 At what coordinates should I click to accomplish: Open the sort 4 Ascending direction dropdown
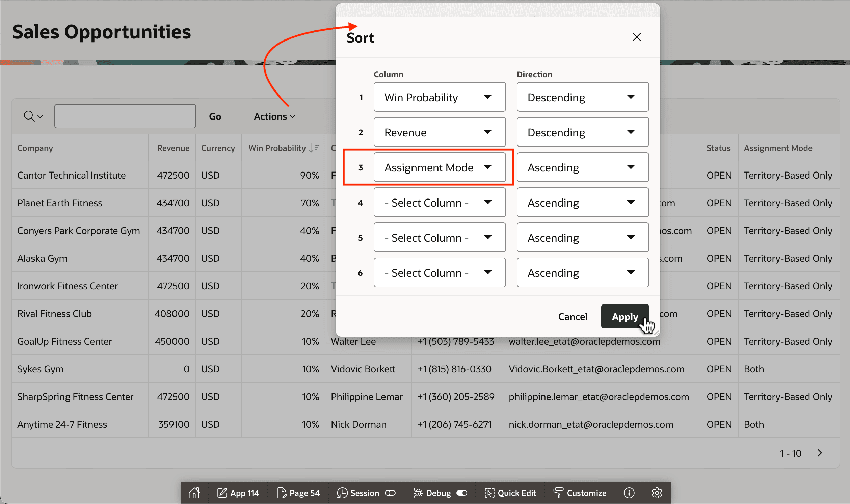coord(582,203)
